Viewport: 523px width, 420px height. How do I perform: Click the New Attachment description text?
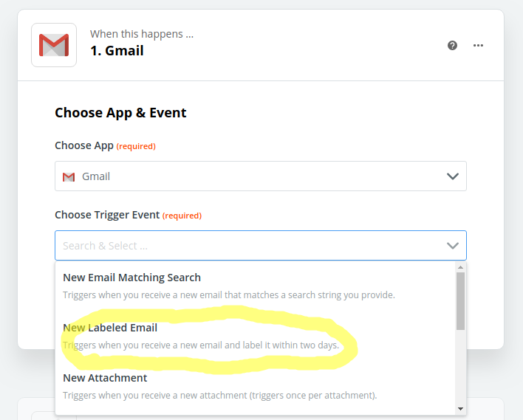[220, 396]
